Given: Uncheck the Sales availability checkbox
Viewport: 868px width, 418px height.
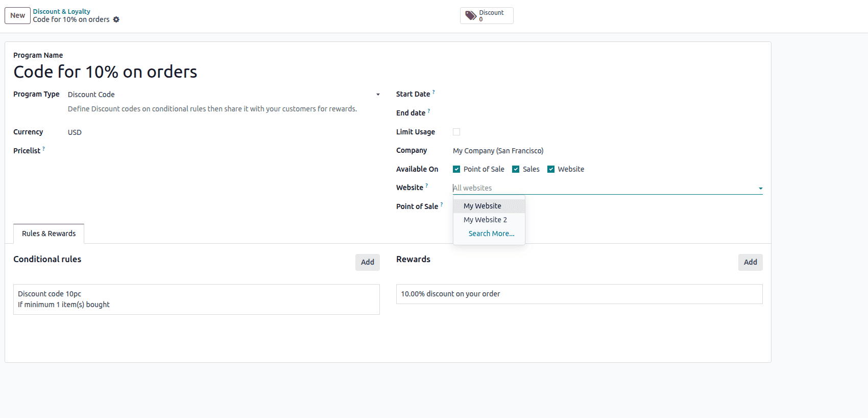Looking at the screenshot, I should [516, 169].
